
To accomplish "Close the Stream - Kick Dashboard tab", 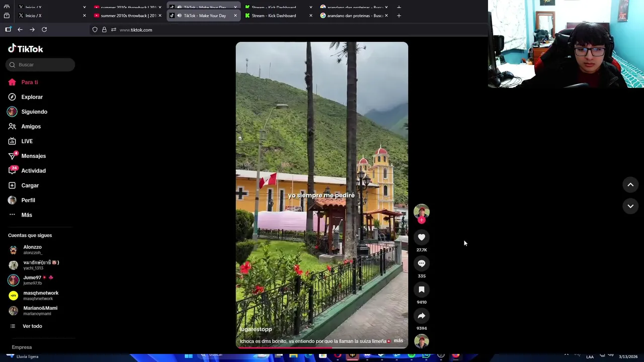I will coord(311,16).
